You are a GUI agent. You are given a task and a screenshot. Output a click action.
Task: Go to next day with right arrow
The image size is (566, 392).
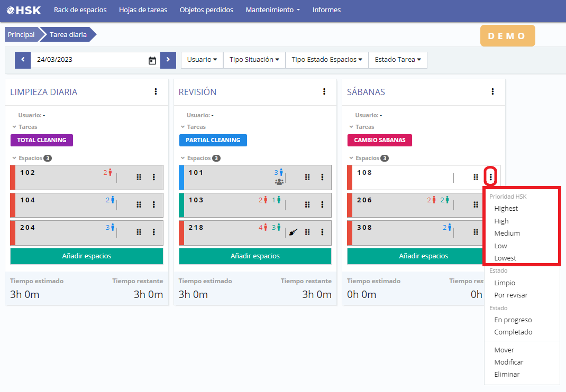click(168, 60)
